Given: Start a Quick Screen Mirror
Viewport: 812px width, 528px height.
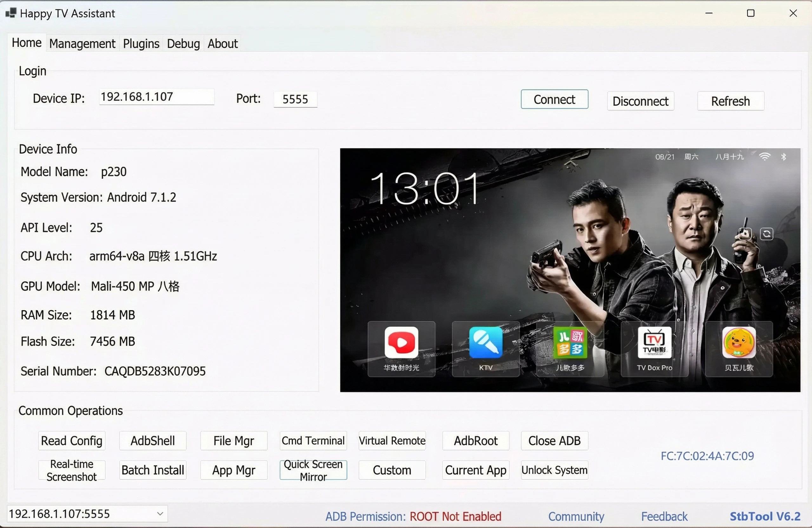Looking at the screenshot, I should pos(313,470).
